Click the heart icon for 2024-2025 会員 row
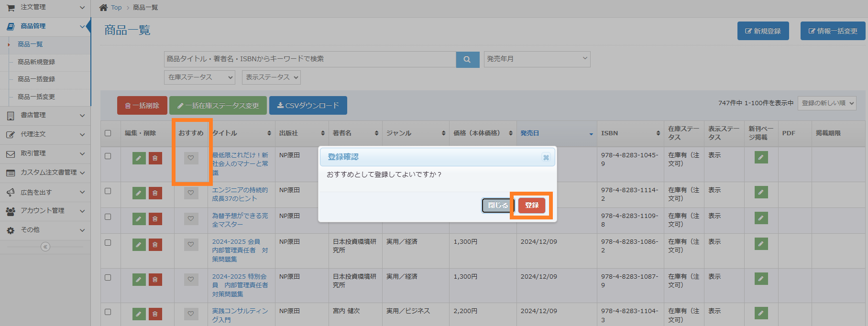 point(191,244)
